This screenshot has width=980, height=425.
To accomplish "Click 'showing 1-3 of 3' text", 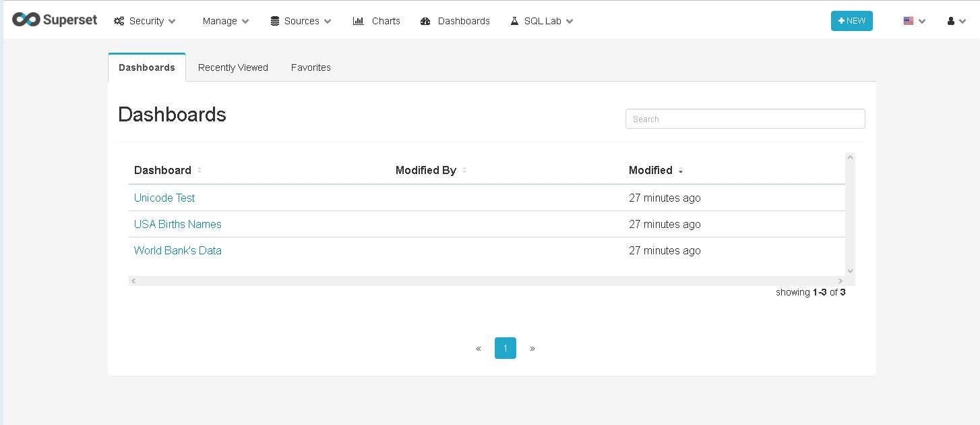I will point(810,292).
